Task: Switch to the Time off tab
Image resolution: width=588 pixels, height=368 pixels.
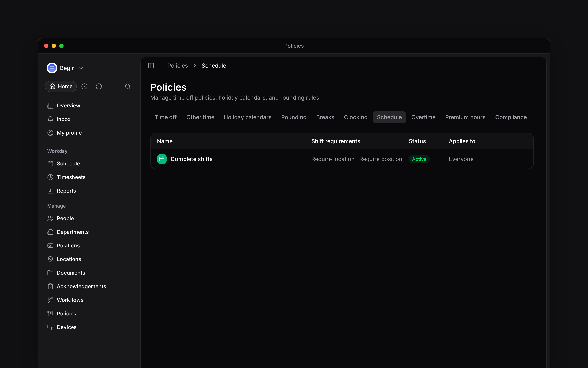Action: click(166, 117)
